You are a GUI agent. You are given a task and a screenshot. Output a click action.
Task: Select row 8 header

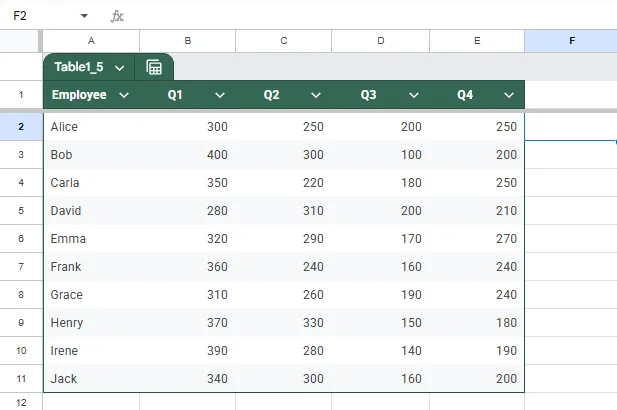(x=21, y=294)
